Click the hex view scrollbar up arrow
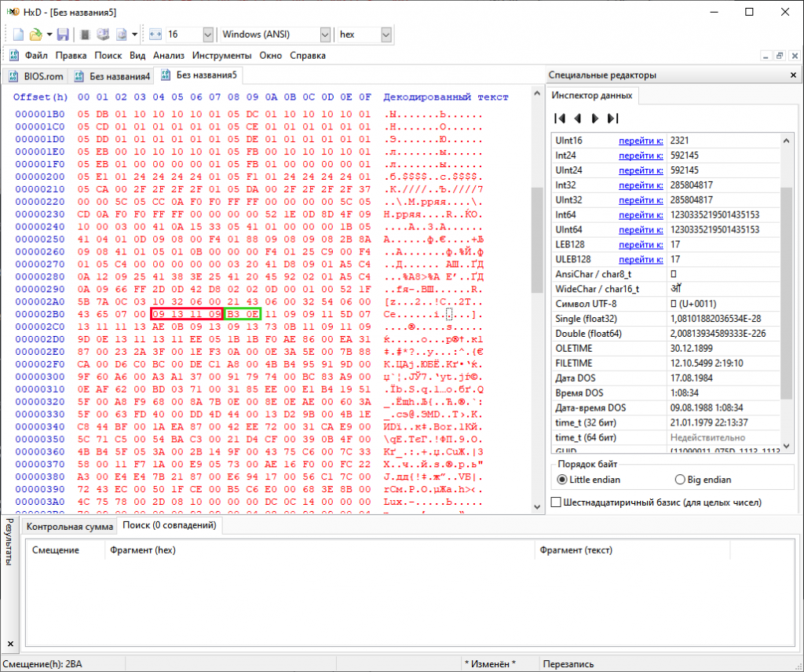Screen dimensions: 804x672 pos(537,93)
